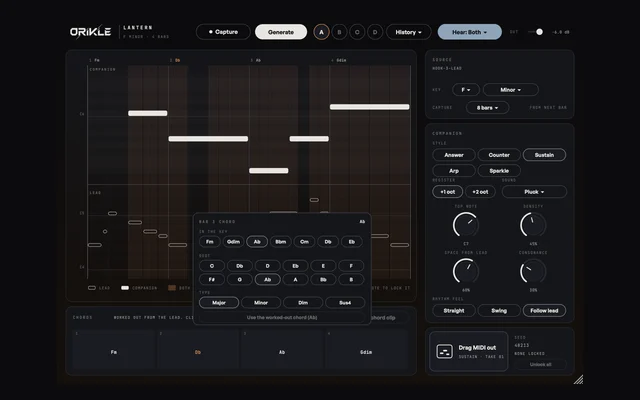This screenshot has width=640, height=400.
Task: Click the window resize grip icon
Action: pos(578,380)
